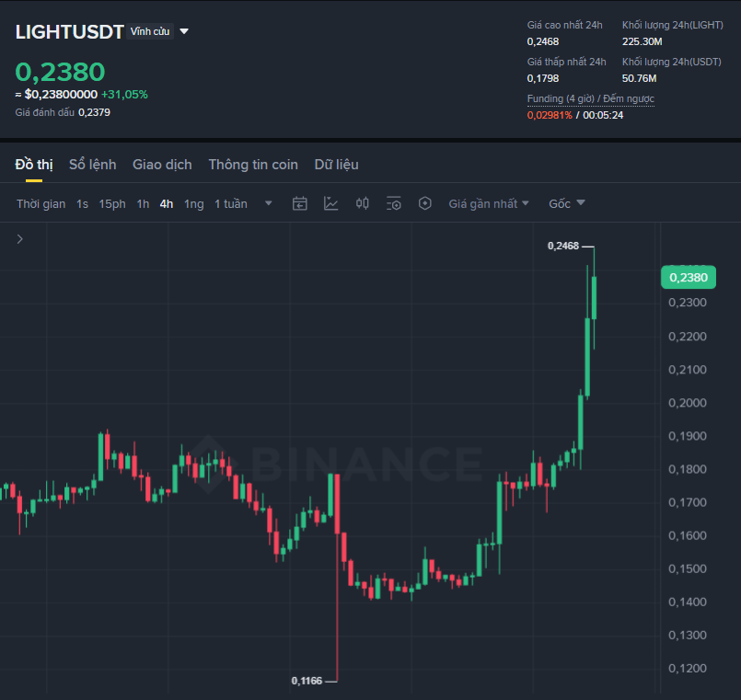This screenshot has width=741, height=700.
Task: Select the 1 tuần interval
Action: pyautogui.click(x=231, y=203)
